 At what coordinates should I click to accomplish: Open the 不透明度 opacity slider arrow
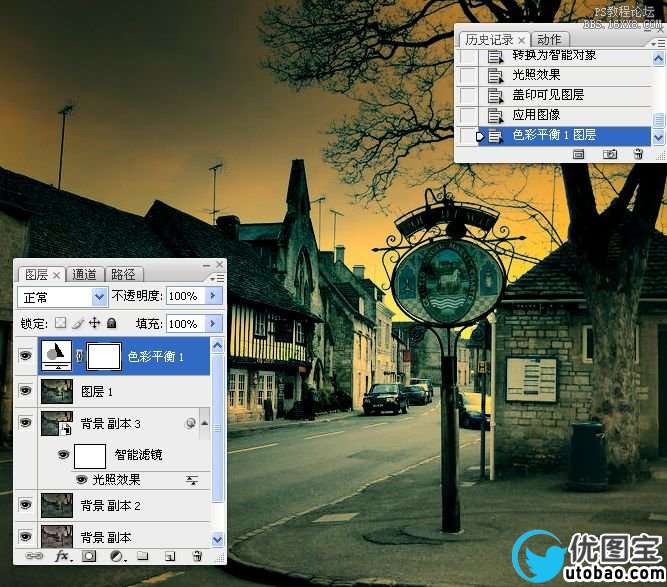click(212, 297)
